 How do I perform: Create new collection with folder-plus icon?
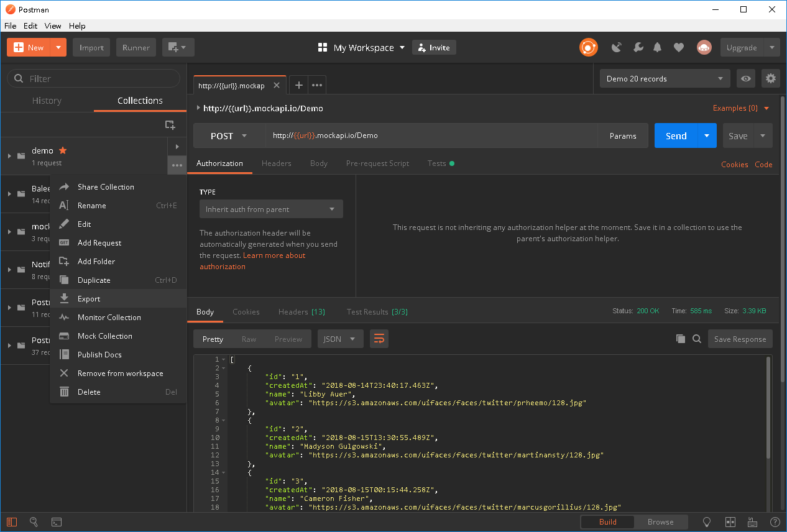coord(170,124)
